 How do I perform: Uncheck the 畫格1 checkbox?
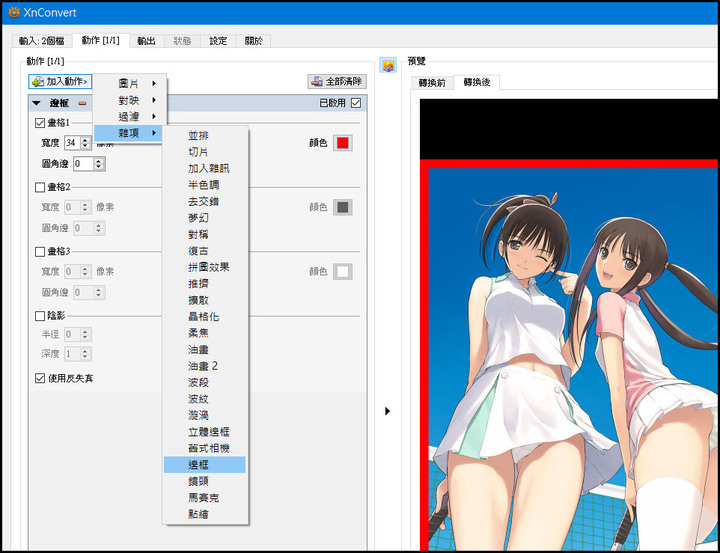click(x=40, y=123)
